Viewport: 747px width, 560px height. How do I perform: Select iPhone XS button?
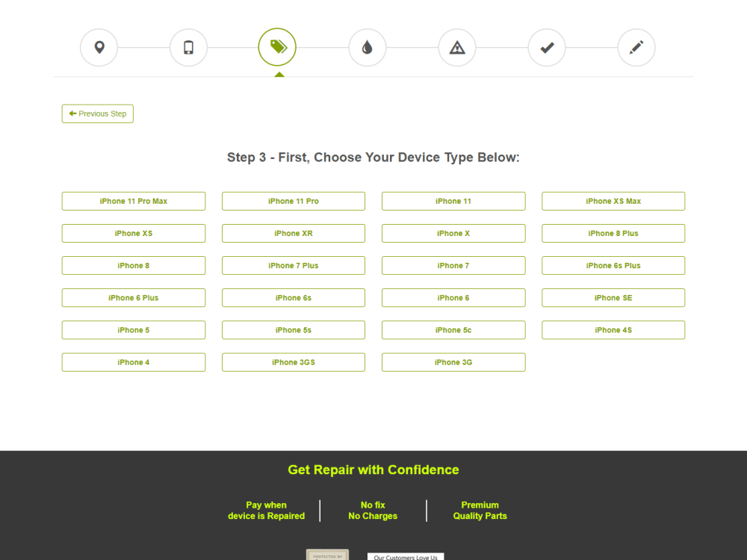134,233
